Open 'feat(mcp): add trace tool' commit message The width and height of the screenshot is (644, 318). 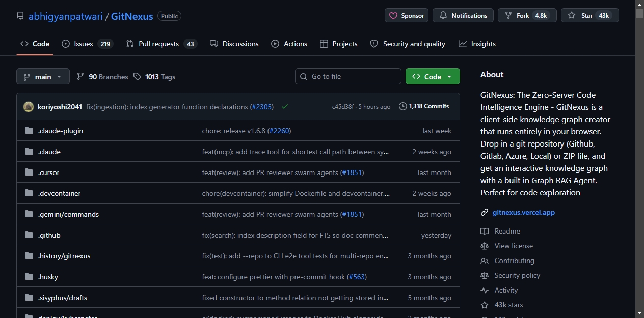click(x=296, y=152)
